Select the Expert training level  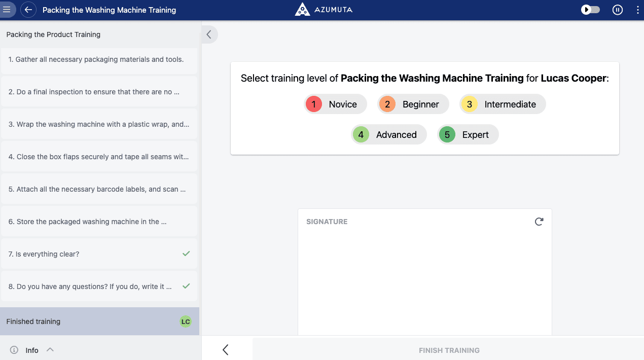click(x=468, y=135)
